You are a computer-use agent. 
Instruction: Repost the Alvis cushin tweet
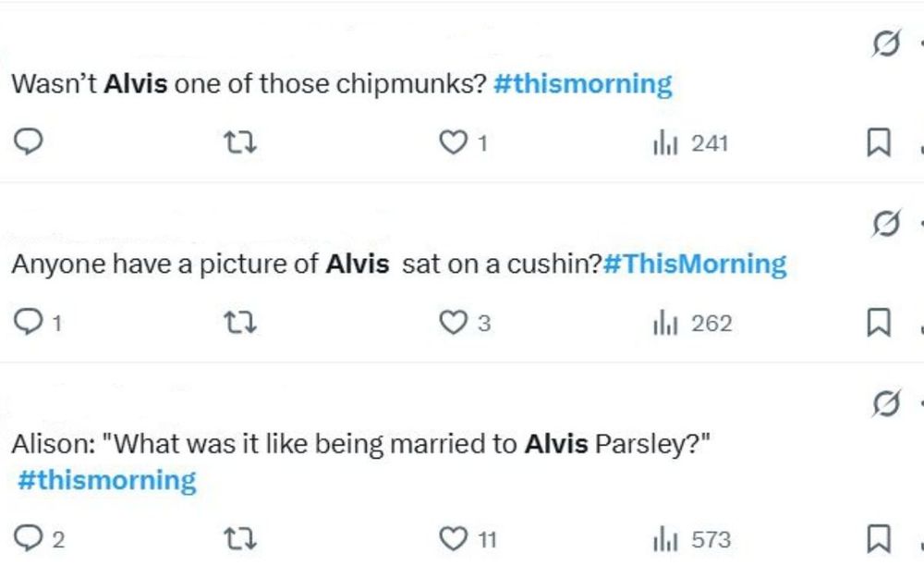tap(241, 323)
